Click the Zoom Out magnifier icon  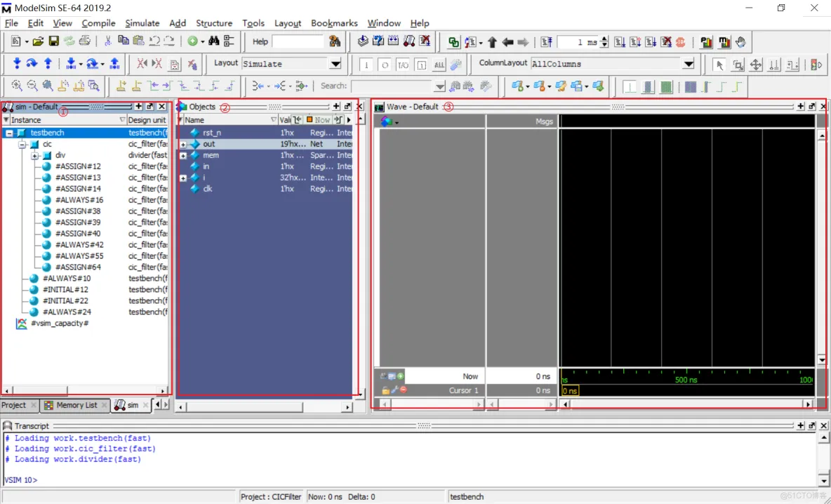tap(32, 86)
